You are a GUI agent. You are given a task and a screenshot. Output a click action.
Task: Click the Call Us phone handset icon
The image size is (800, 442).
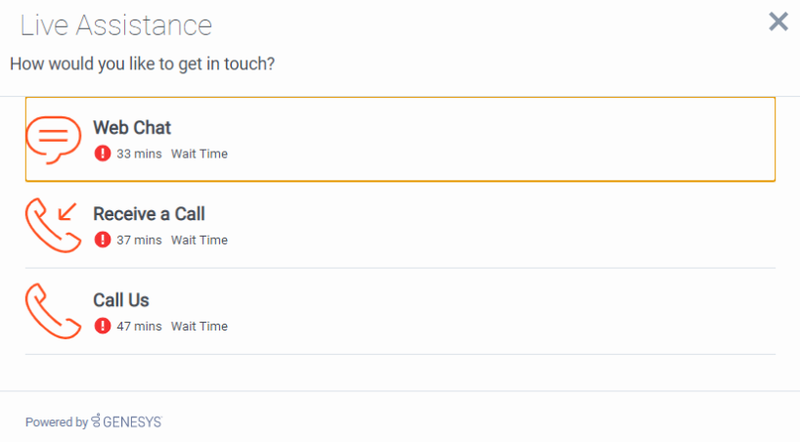tap(54, 311)
